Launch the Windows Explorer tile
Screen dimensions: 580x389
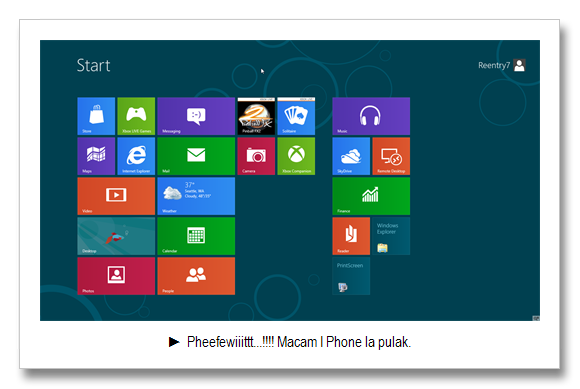391,236
